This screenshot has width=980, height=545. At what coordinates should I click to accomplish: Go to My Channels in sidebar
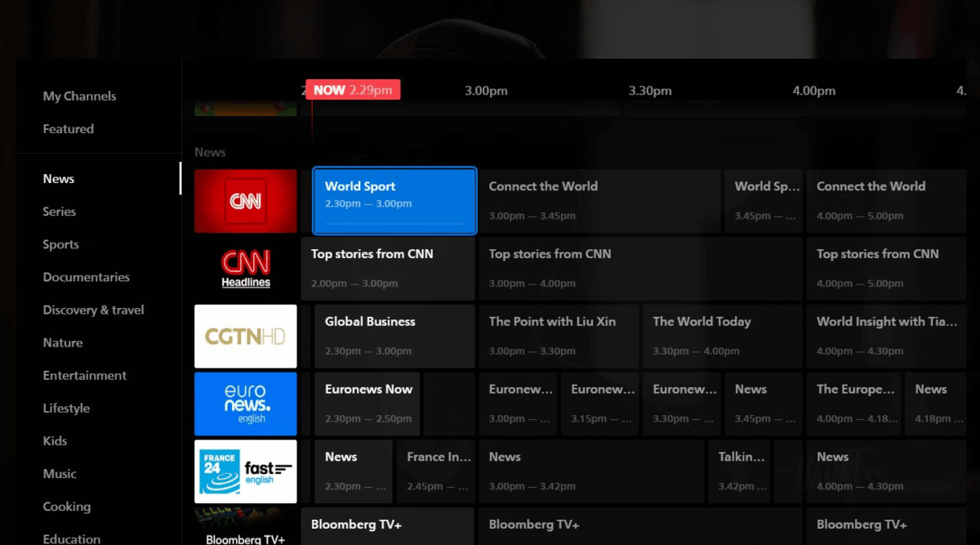point(79,96)
